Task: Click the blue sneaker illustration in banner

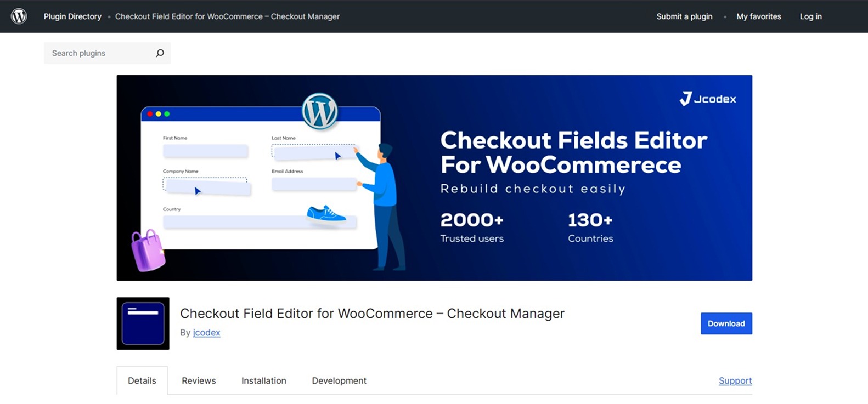Action: click(x=326, y=214)
